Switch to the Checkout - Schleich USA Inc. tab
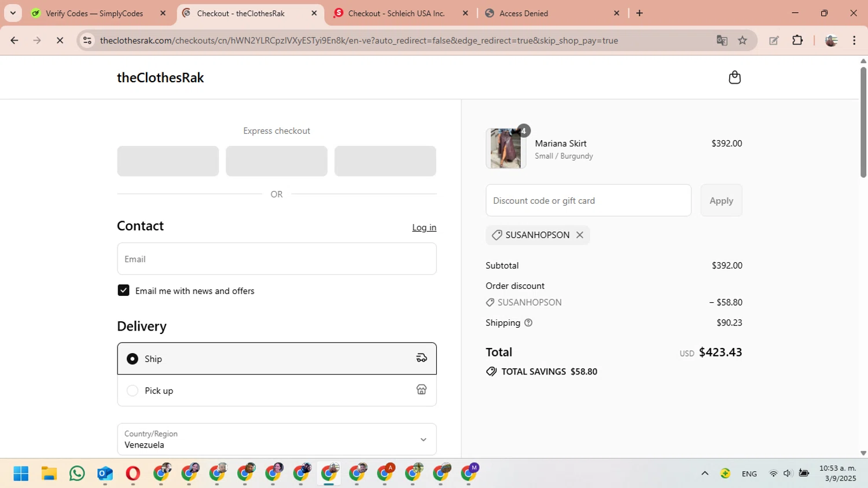 (x=396, y=13)
